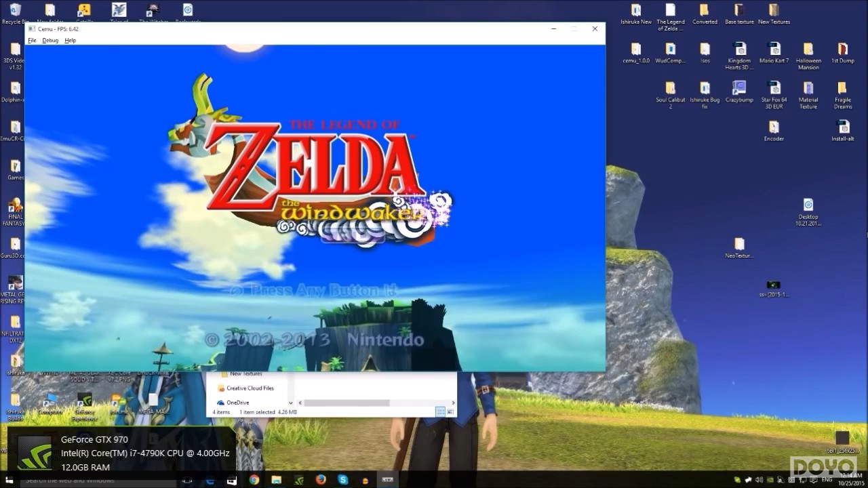Click the Cemu window title bar icon
The width and height of the screenshot is (868, 488).
click(x=31, y=29)
